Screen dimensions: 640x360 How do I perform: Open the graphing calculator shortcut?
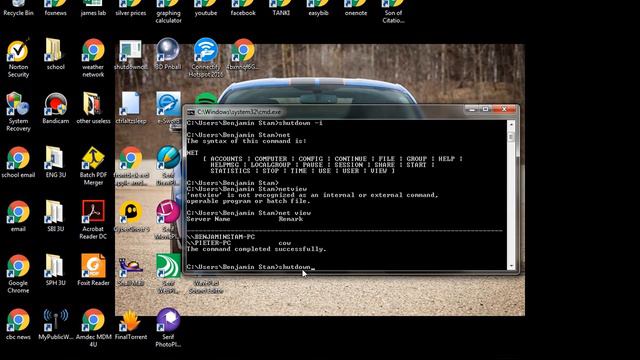pyautogui.click(x=168, y=12)
